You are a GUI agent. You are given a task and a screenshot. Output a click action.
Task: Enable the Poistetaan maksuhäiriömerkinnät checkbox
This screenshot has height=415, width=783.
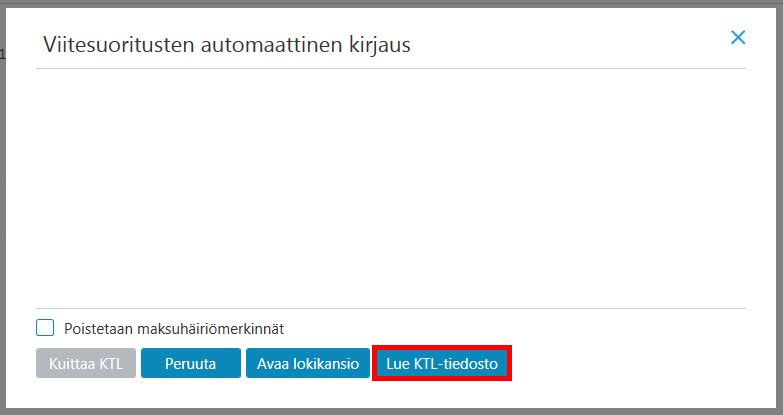(x=45, y=328)
